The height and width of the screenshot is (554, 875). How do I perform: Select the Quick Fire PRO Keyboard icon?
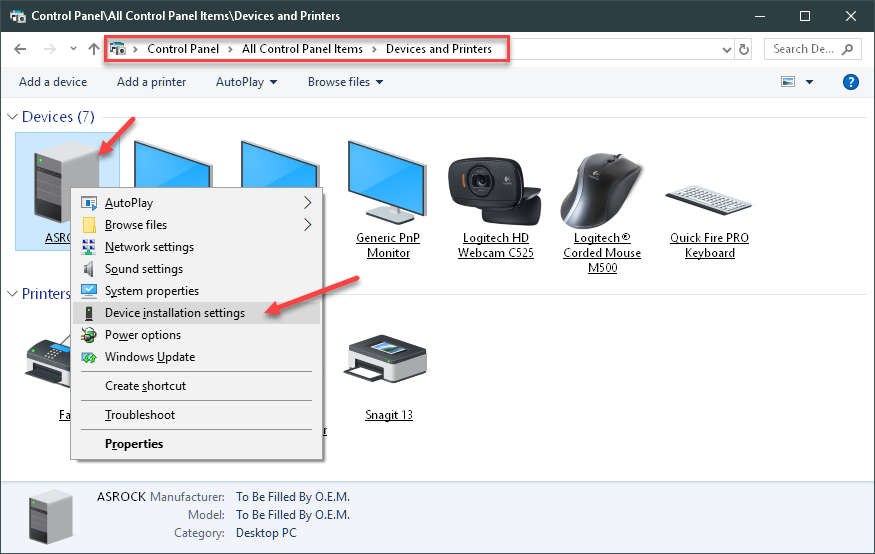pos(709,200)
